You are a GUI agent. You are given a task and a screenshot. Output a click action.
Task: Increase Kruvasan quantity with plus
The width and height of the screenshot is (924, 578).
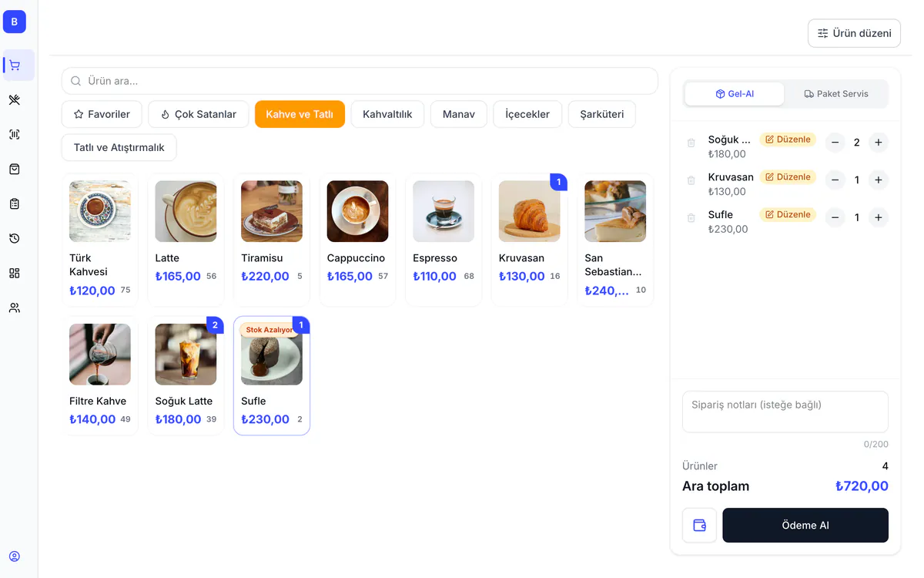(x=879, y=180)
